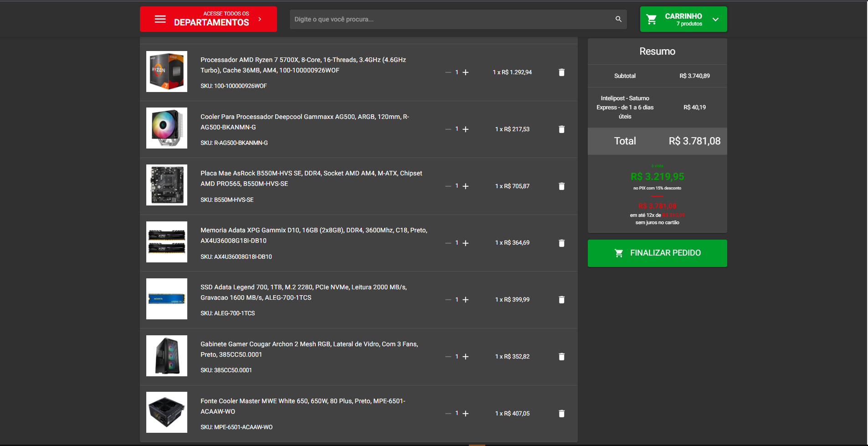
Task: Click SKU 100-100000926WOF text
Action: pos(234,86)
